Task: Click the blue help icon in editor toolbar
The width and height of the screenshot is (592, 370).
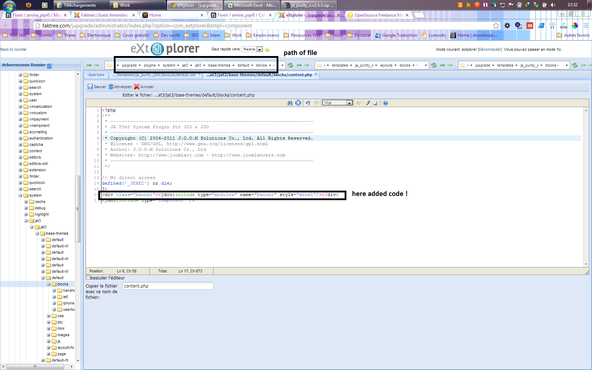Action: click(x=385, y=103)
